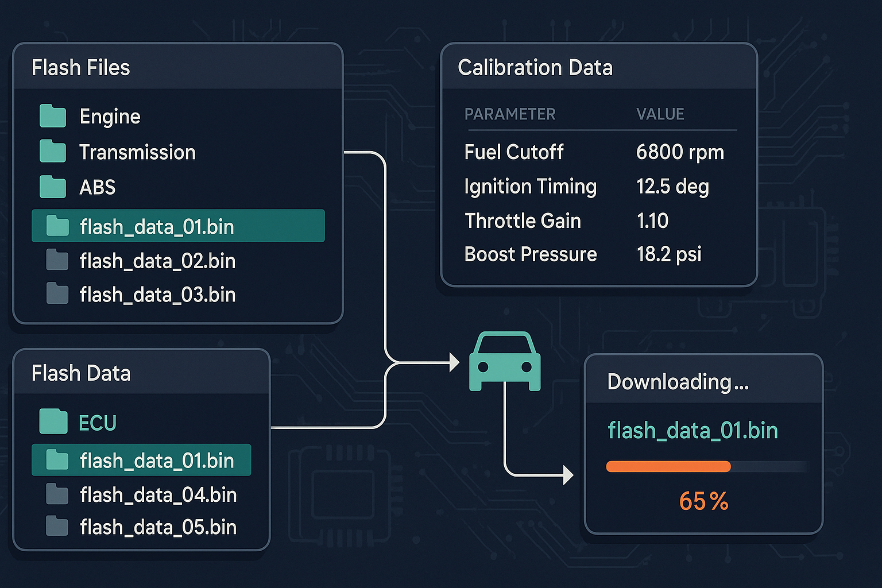Select the ABS folder icon
The image size is (882, 588).
tap(52, 187)
